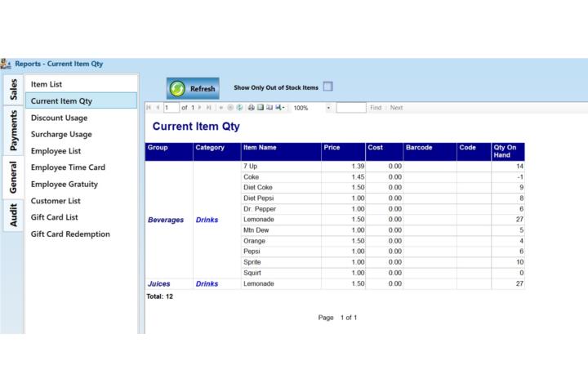Open Employee Time Card report
Image resolution: width=588 pixels, height=392 pixels.
pyautogui.click(x=81, y=167)
